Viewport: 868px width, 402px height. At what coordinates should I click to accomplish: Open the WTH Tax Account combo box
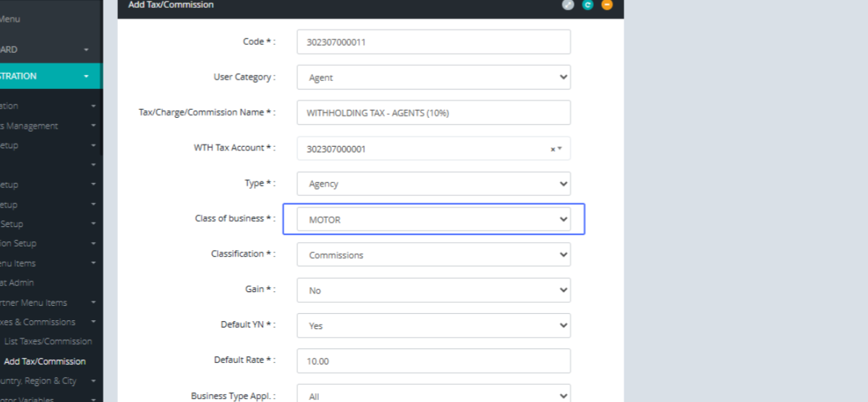pyautogui.click(x=427, y=149)
